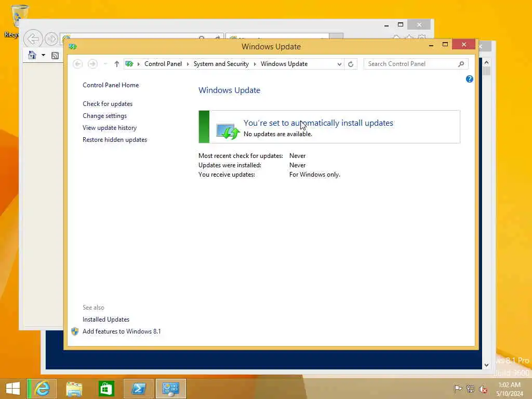The image size is (532, 399).
Task: Expand the address bar history dropdown
Action: click(x=339, y=64)
